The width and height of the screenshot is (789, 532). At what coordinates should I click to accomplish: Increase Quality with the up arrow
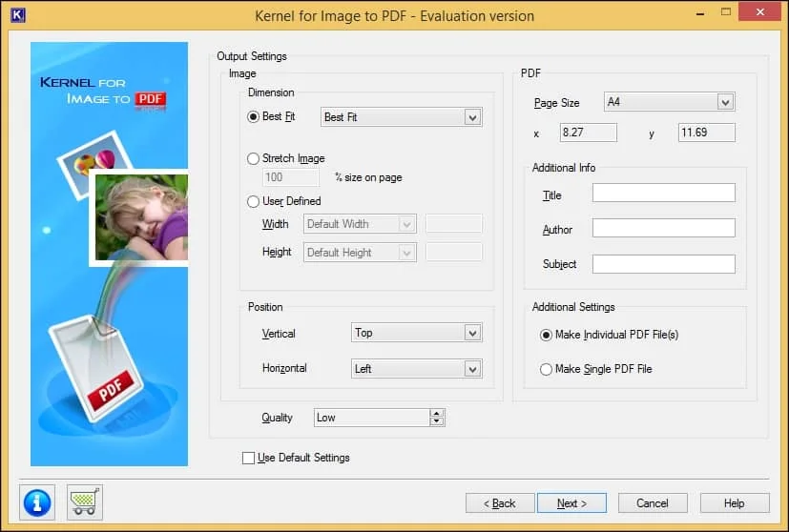click(x=436, y=413)
